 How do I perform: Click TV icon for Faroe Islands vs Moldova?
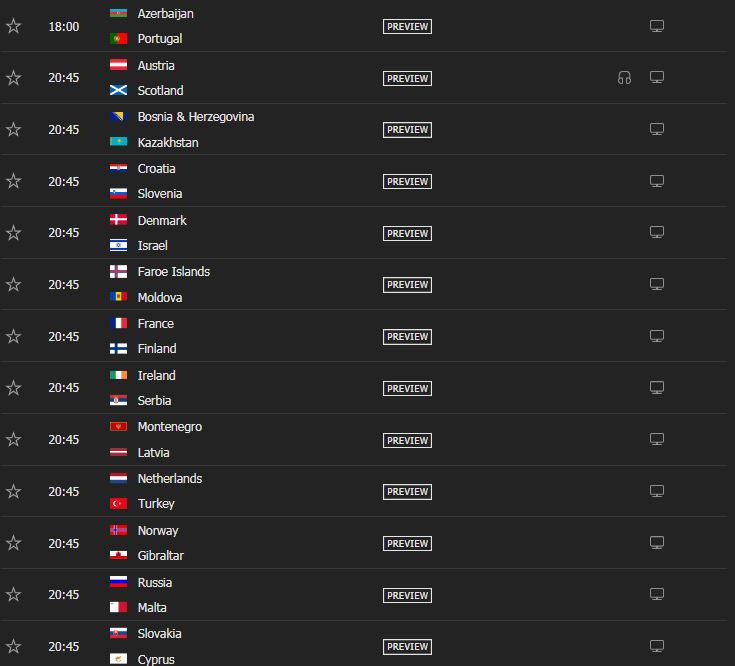[657, 284]
